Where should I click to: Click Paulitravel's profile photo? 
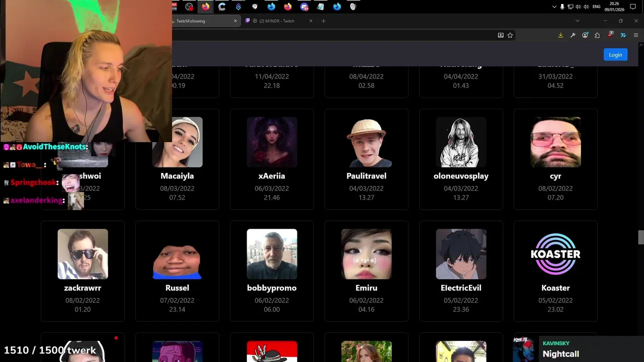(x=366, y=142)
